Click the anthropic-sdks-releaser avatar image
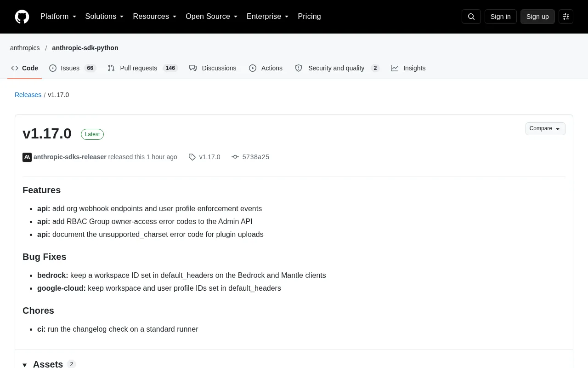Screen dimensions: 588x368 click(x=27, y=157)
